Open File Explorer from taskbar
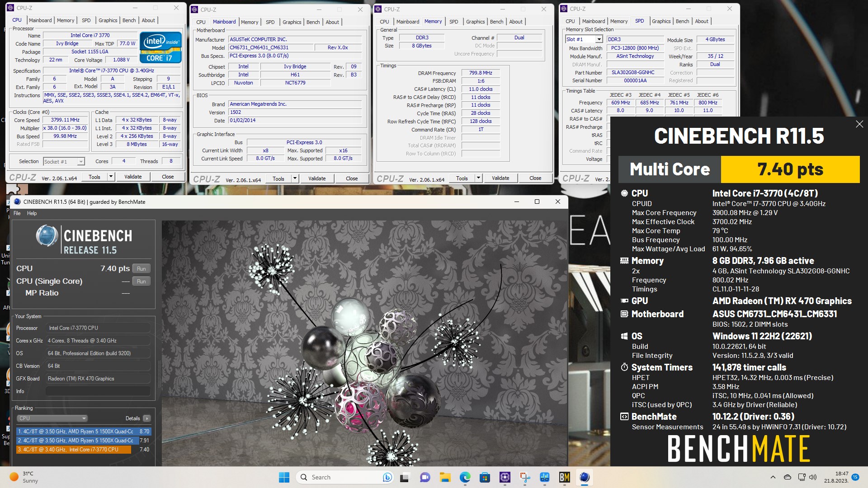Viewport: 868px width, 488px height. pos(445,477)
